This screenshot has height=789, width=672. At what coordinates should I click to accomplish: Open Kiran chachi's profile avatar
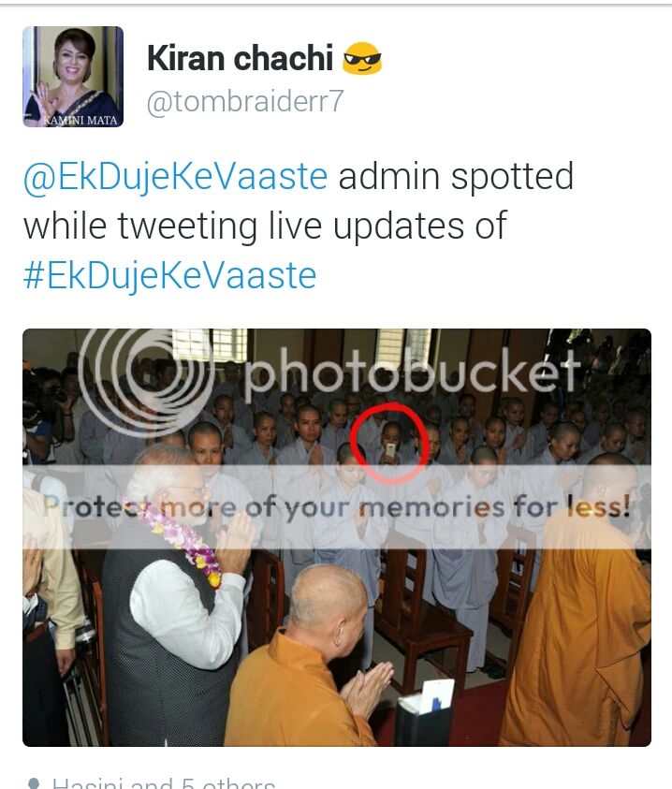[x=73, y=77]
